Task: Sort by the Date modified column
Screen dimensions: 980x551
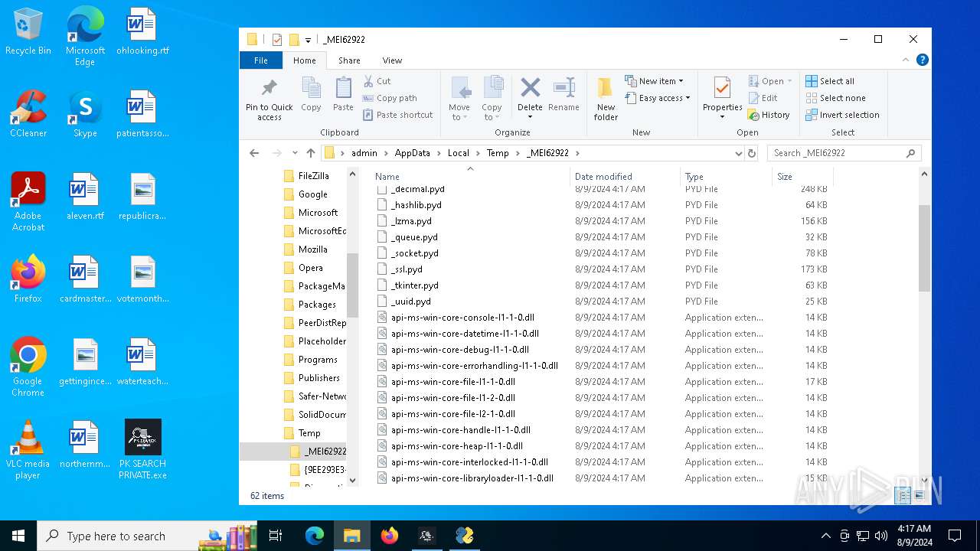Action: pos(626,176)
